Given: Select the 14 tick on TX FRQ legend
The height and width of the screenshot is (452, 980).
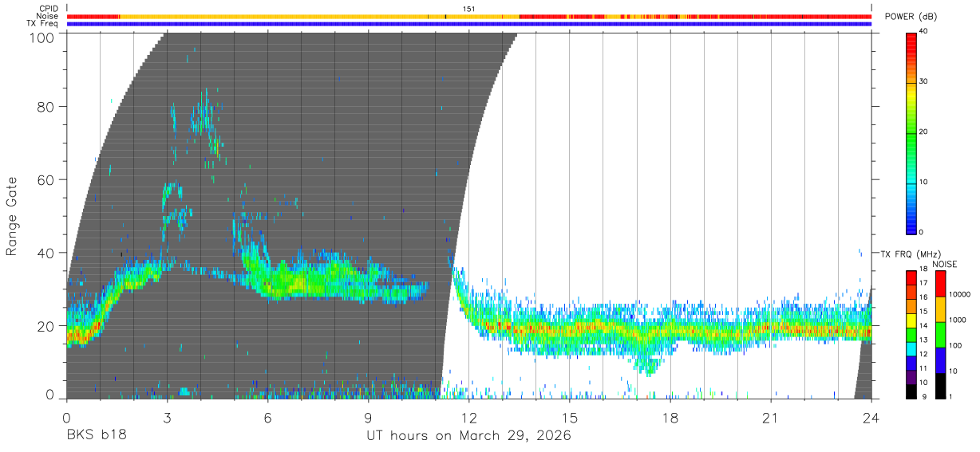Looking at the screenshot, I should pos(924,325).
